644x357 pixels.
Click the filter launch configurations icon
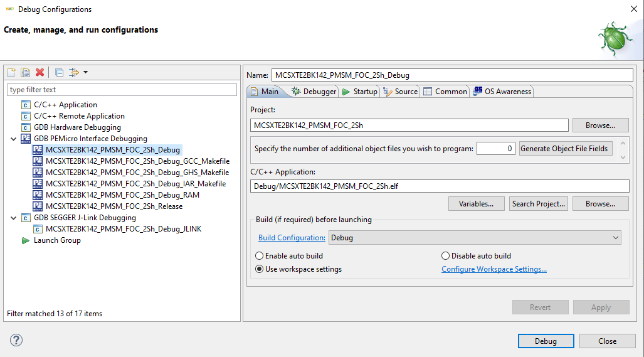coord(75,73)
